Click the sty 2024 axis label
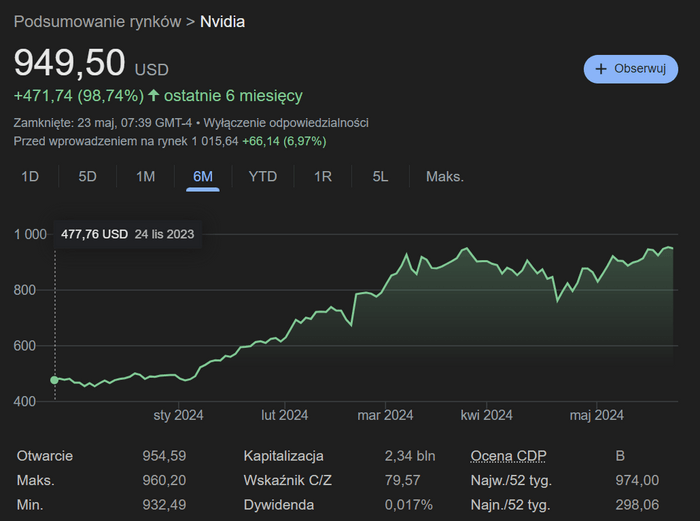 coord(178,415)
